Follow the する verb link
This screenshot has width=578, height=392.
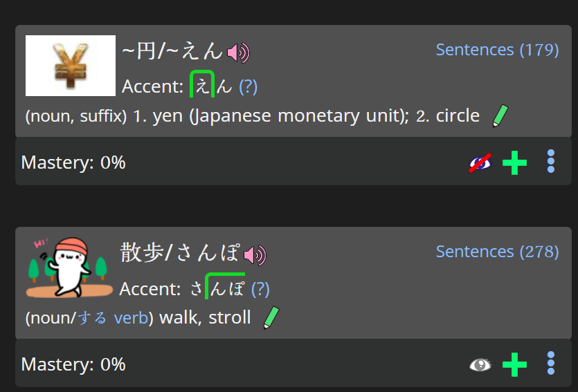point(113,317)
